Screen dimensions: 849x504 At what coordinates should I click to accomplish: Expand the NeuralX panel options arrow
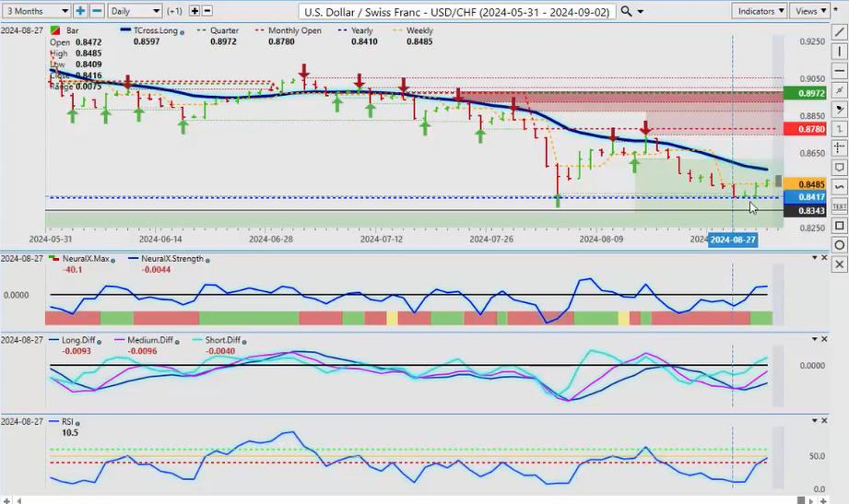[x=813, y=258]
